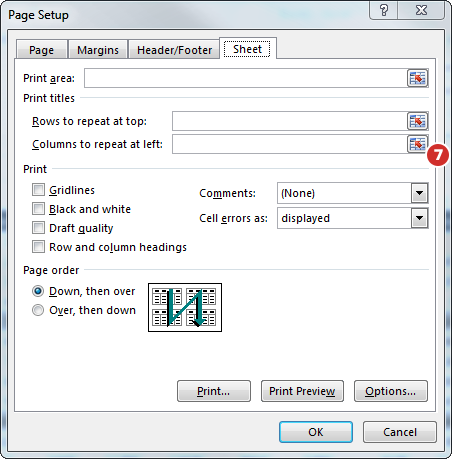Expand the Comments dropdown
452x459 pixels.
coord(419,193)
